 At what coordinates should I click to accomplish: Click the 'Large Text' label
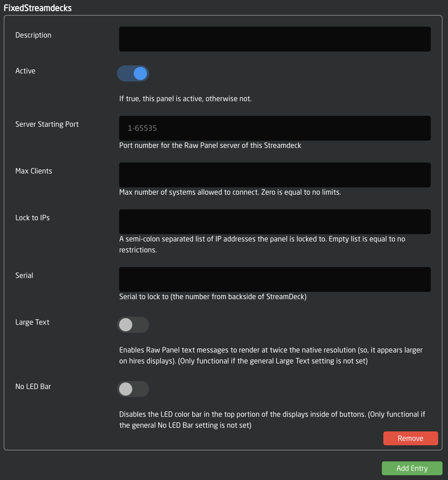pos(32,322)
